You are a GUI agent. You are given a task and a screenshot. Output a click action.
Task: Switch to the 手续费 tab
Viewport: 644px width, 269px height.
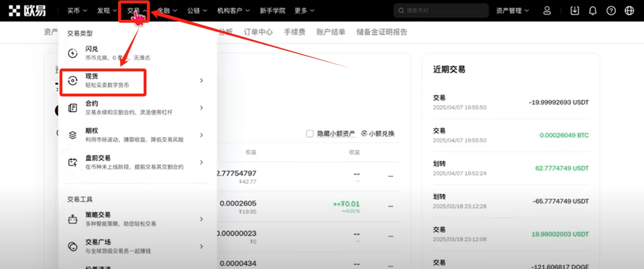tap(294, 32)
